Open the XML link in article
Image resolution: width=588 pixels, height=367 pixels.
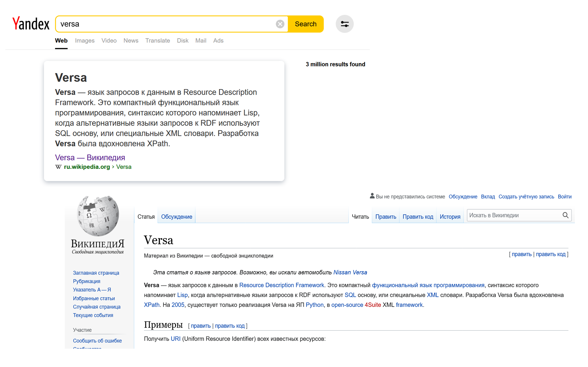[432, 295]
